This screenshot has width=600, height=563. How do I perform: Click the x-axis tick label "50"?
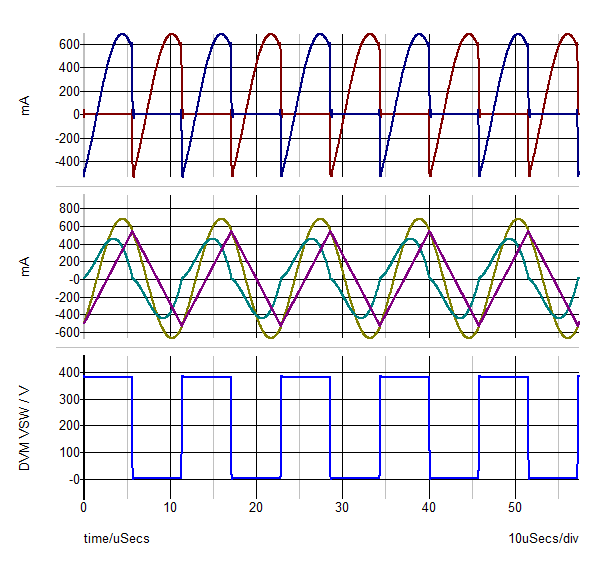tap(515, 508)
